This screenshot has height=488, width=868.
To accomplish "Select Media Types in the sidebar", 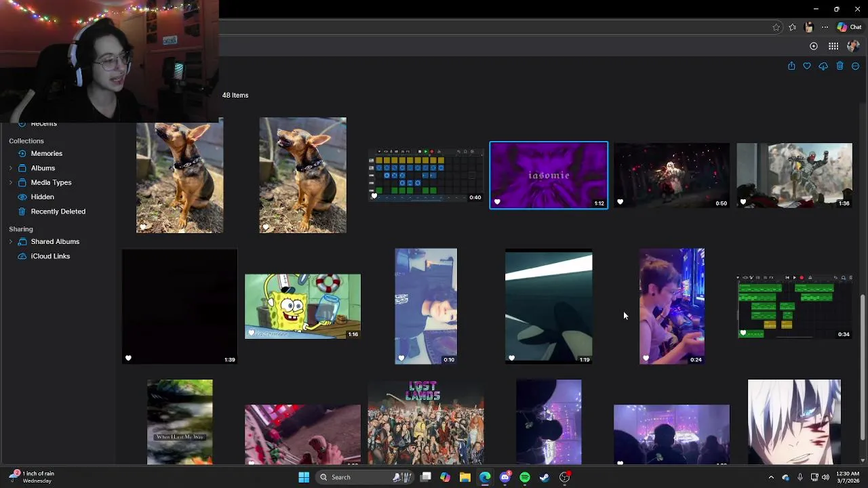I will [51, 182].
